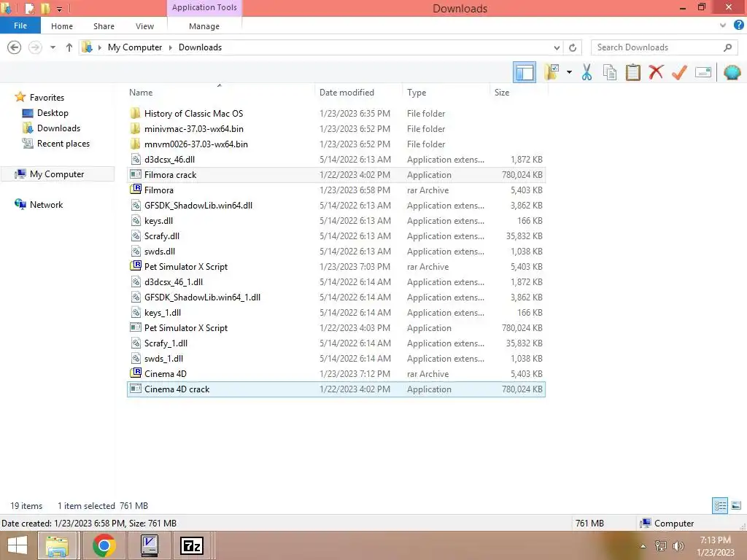Click Downloads in the address breadcrumb

(x=200, y=47)
